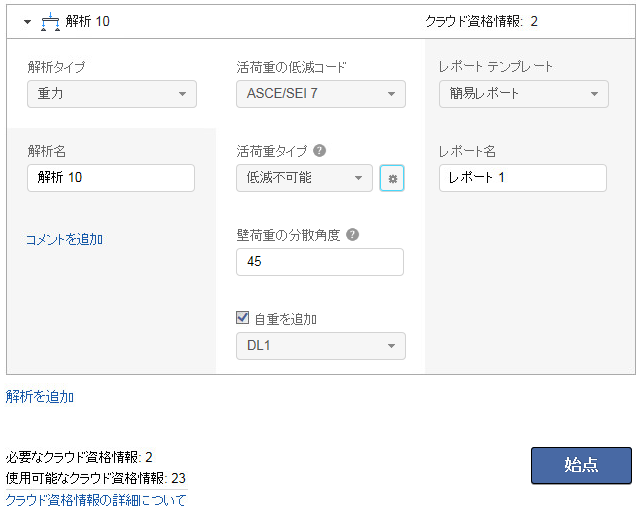Click the 解析名 text field
The image size is (643, 517).
[111, 178]
